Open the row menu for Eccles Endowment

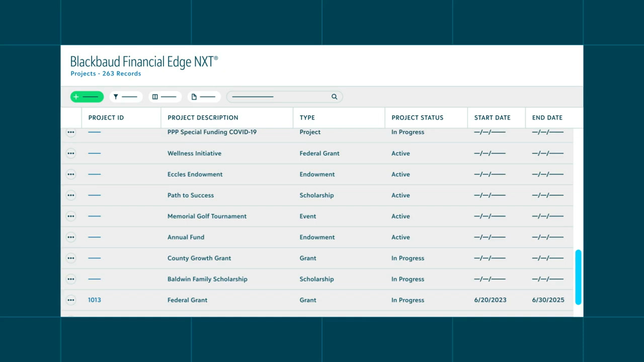71,174
